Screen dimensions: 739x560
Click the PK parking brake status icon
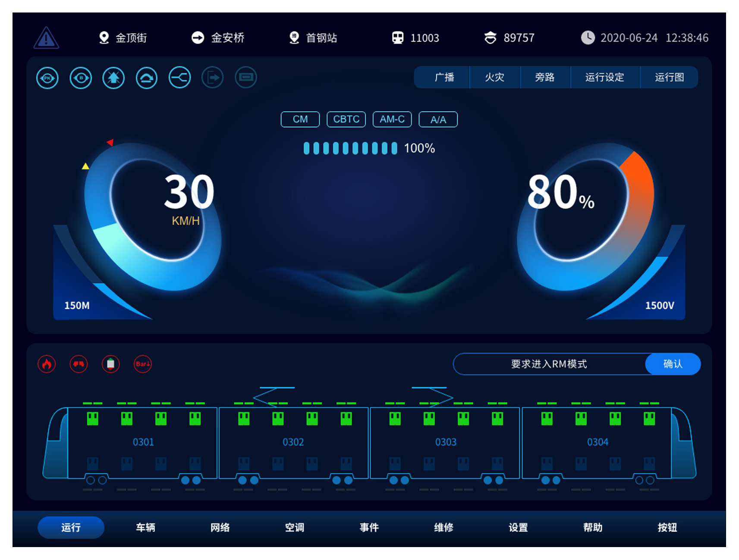point(47,78)
